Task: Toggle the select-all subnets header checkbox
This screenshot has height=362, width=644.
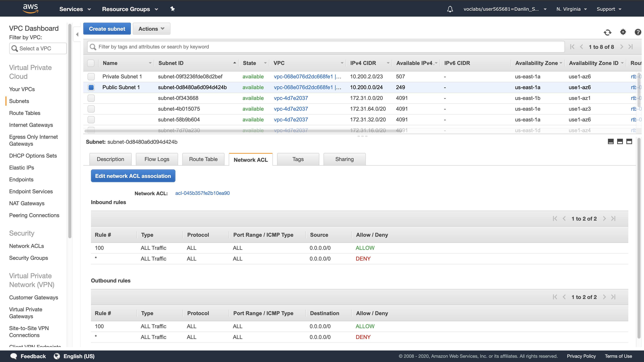Action: point(91,63)
